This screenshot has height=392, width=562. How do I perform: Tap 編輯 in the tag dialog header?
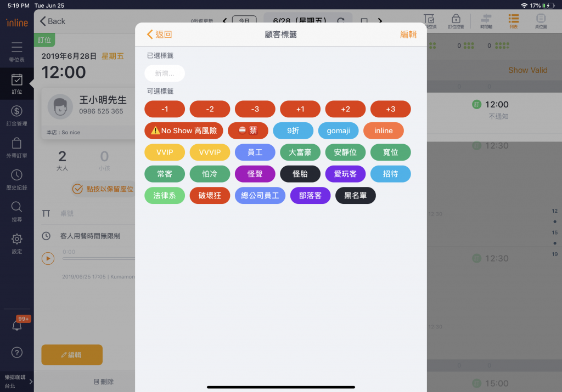pos(408,34)
